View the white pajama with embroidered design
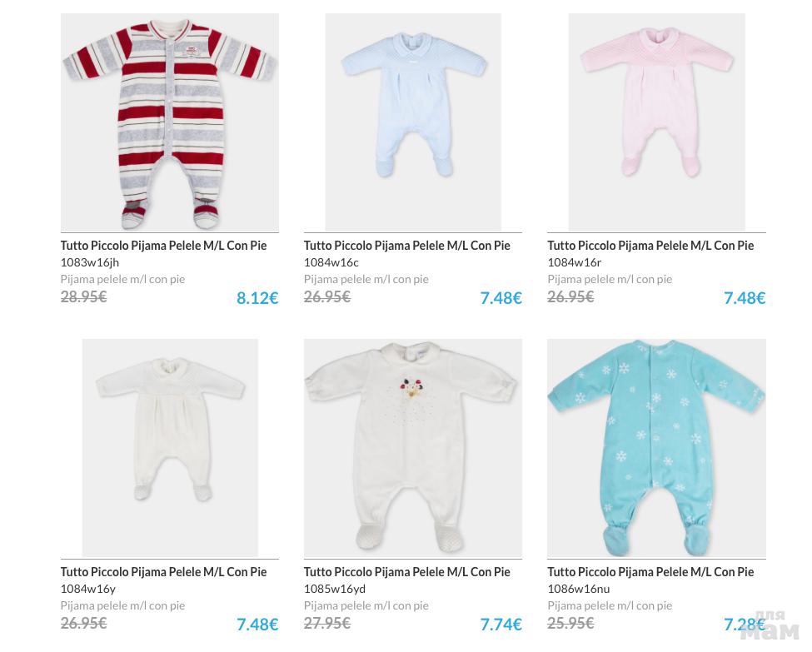 [x=413, y=448]
